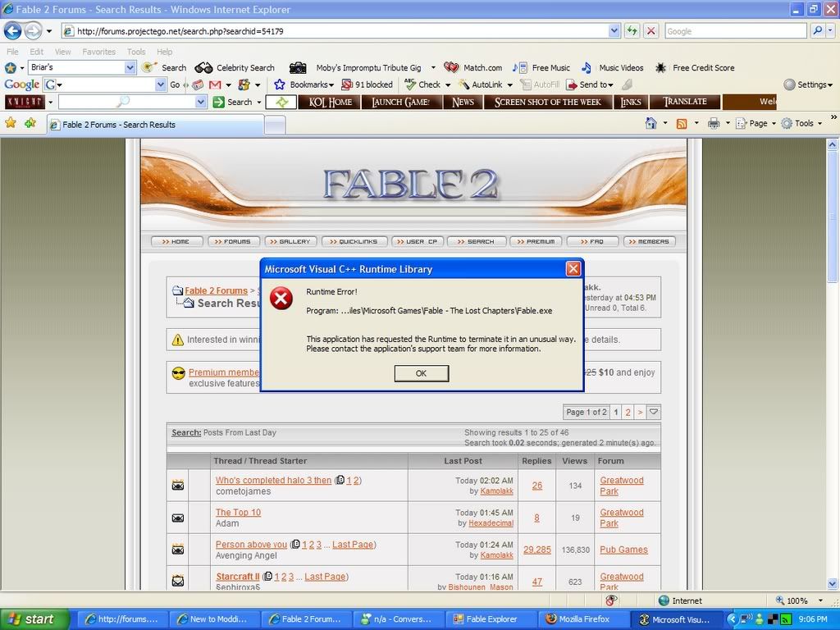Click Celebrity Search binoculars button
This screenshot has height=630, width=840.
click(235, 68)
